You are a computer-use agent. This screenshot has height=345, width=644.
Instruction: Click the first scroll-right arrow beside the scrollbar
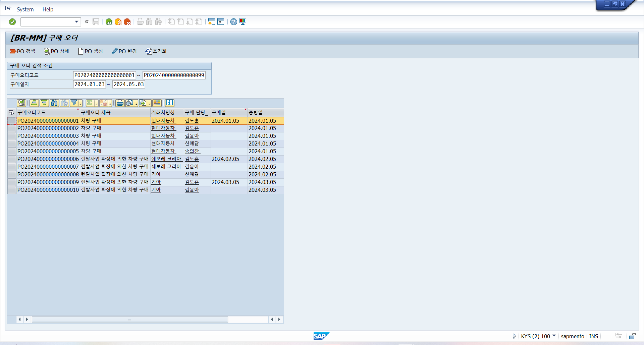27,320
